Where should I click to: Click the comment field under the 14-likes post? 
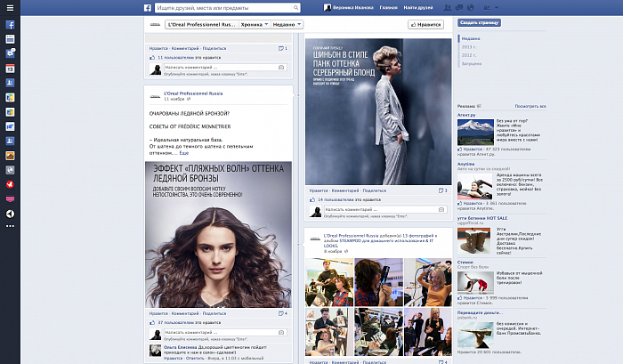pyautogui.click(x=385, y=209)
